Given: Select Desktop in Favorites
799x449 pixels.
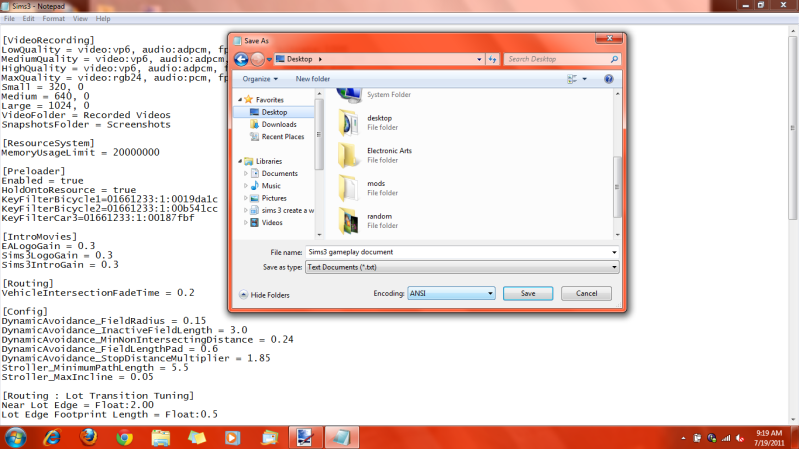Looking at the screenshot, I should click(274, 112).
